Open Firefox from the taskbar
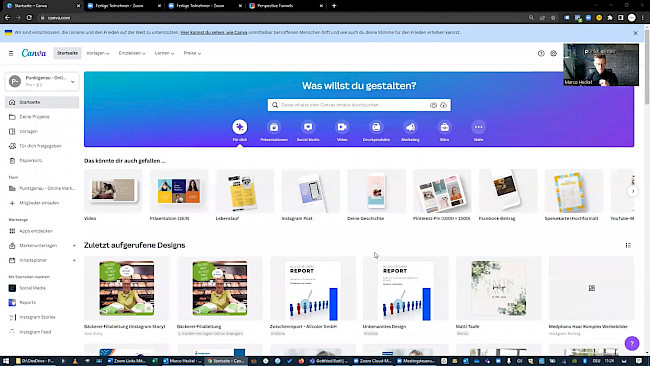This screenshot has height=366, width=650. coord(301,361)
